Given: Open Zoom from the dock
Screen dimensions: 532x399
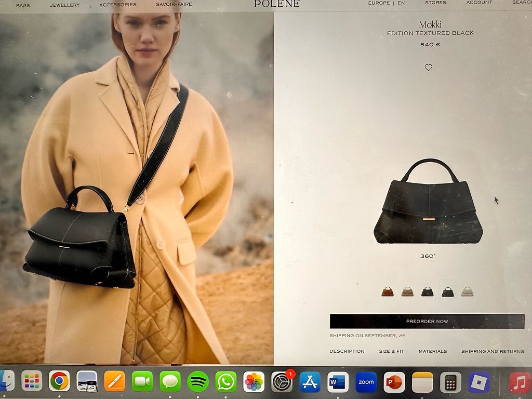Looking at the screenshot, I should tap(366, 382).
